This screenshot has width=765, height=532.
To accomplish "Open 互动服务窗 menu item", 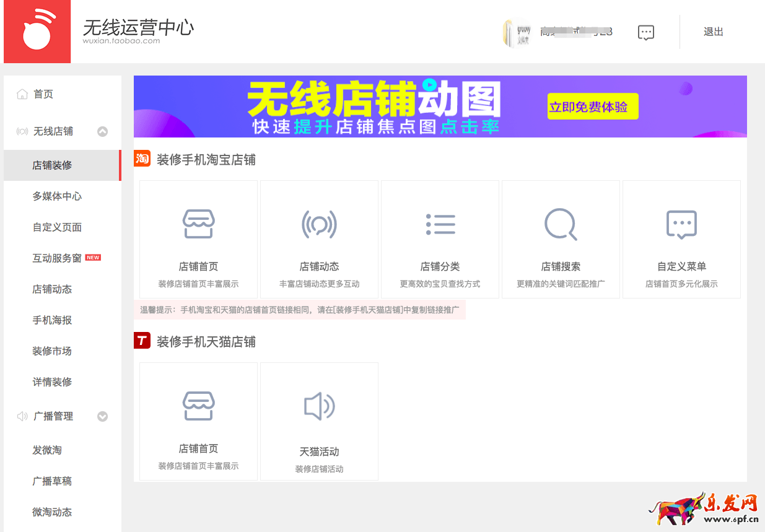I will pos(57,258).
